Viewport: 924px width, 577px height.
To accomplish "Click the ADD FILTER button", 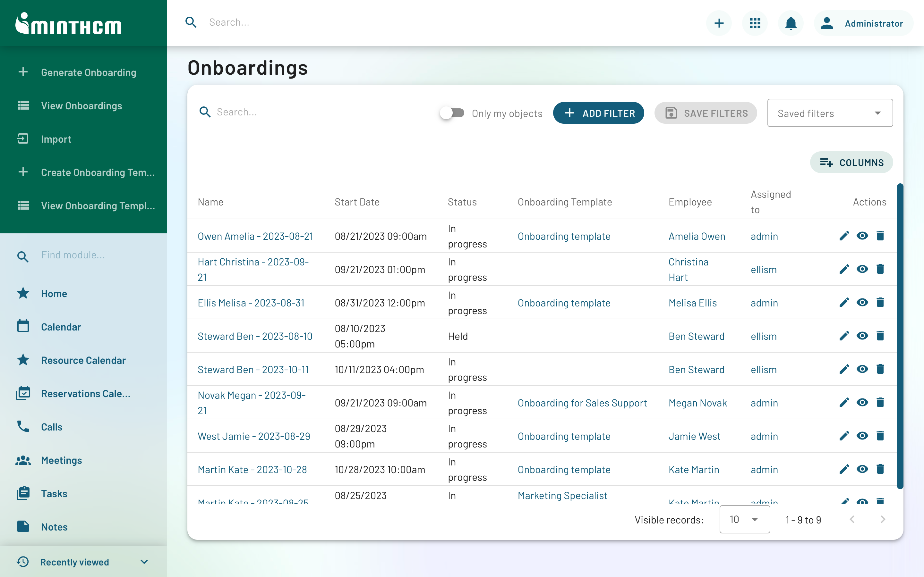I will click(598, 113).
